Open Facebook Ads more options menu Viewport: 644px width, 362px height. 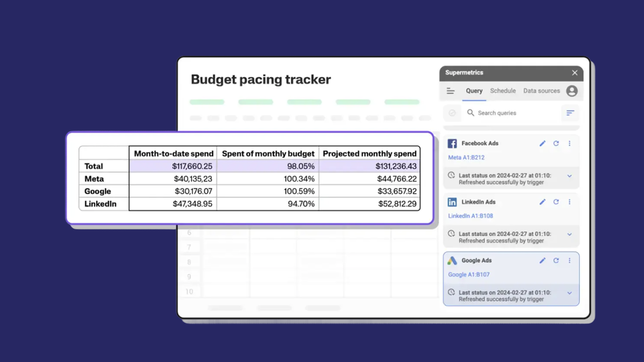click(569, 143)
